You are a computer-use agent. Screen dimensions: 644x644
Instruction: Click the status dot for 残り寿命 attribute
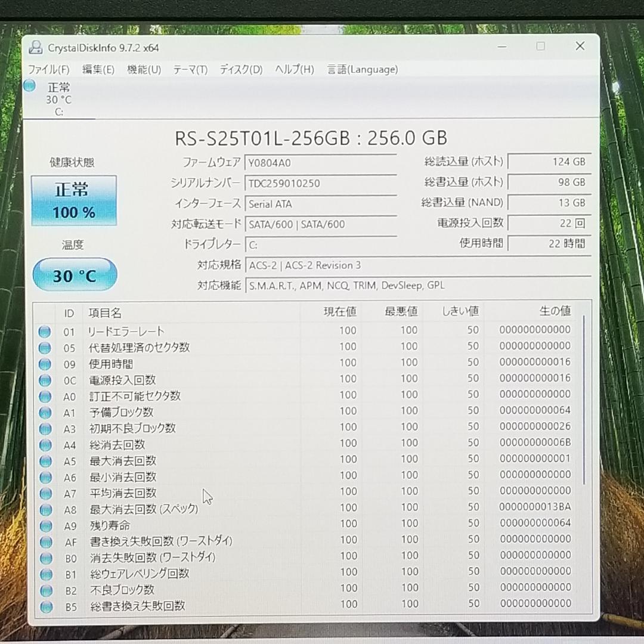tap(45, 525)
